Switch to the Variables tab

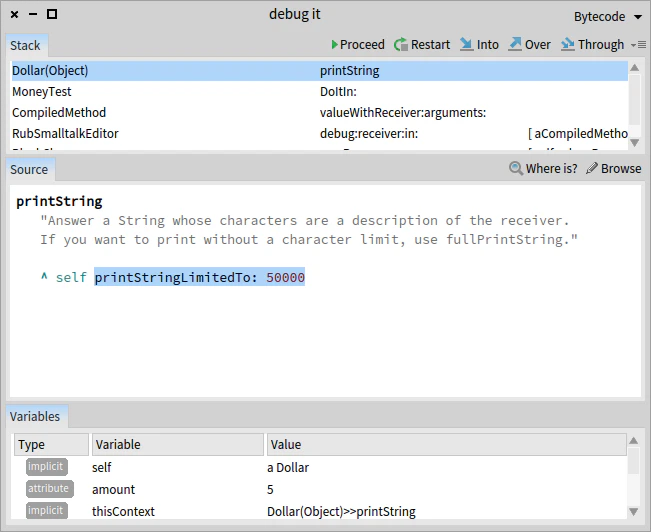tap(35, 416)
